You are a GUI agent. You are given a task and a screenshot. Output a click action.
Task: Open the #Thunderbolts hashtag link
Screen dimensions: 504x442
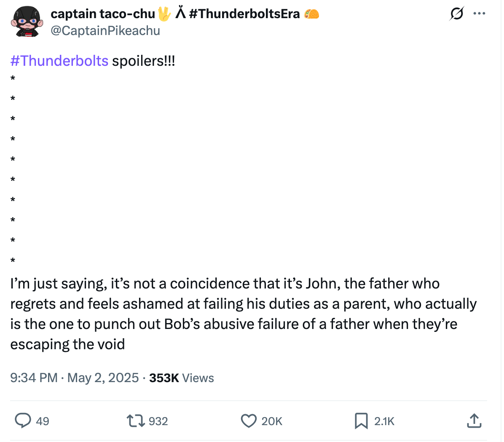pyautogui.click(x=59, y=61)
